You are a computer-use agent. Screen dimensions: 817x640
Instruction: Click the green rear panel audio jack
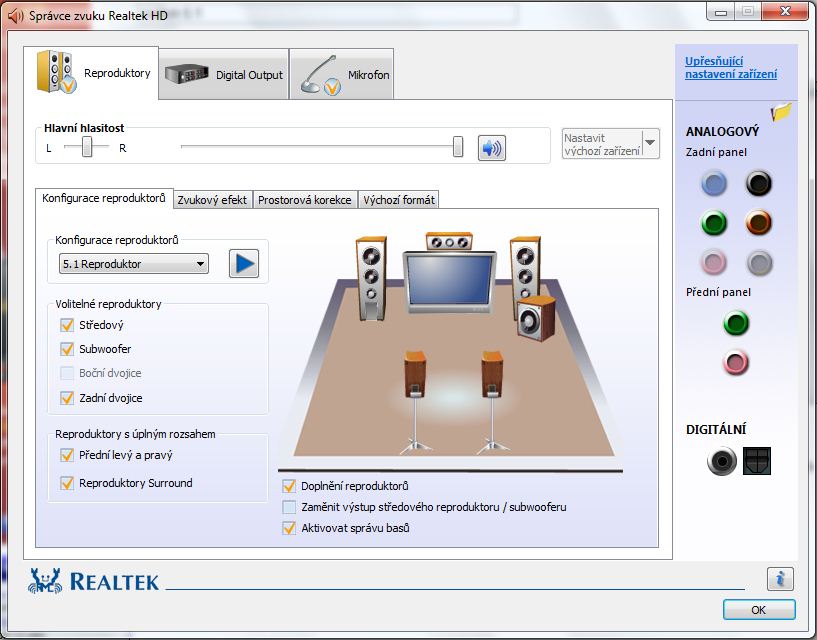(713, 223)
